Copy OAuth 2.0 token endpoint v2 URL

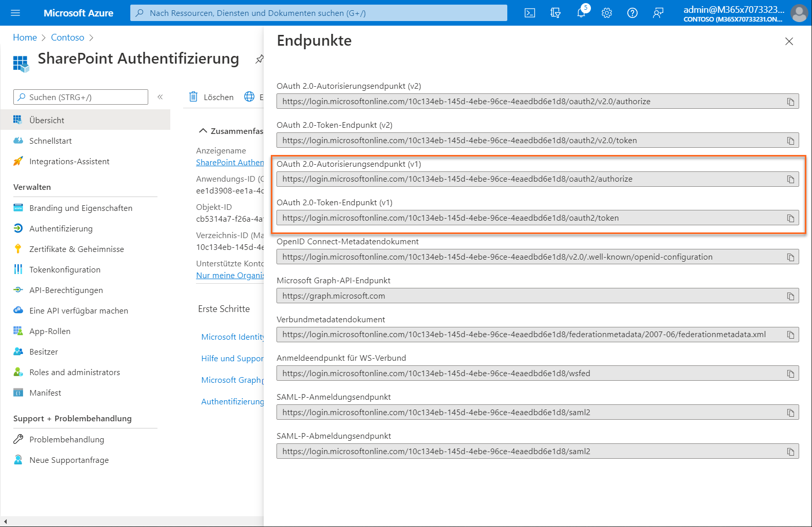790,141
